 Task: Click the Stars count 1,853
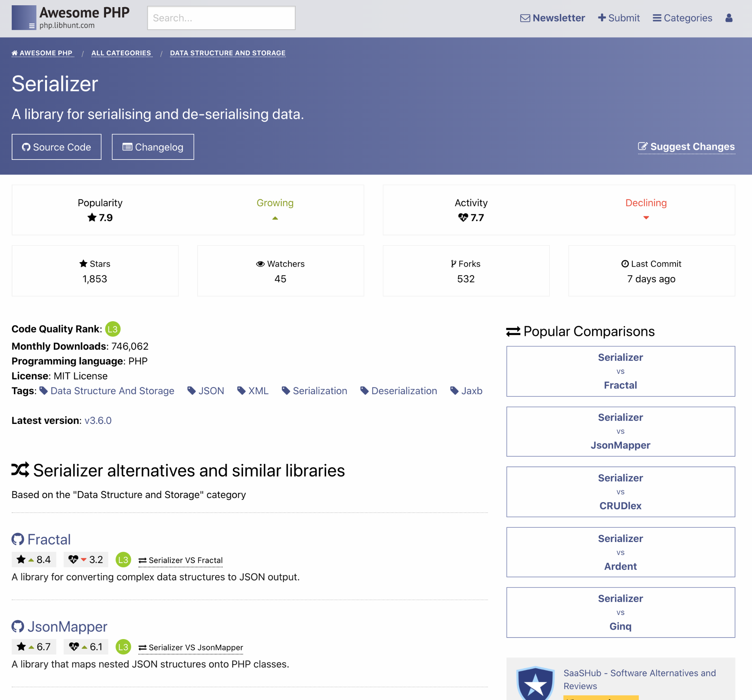(x=94, y=279)
